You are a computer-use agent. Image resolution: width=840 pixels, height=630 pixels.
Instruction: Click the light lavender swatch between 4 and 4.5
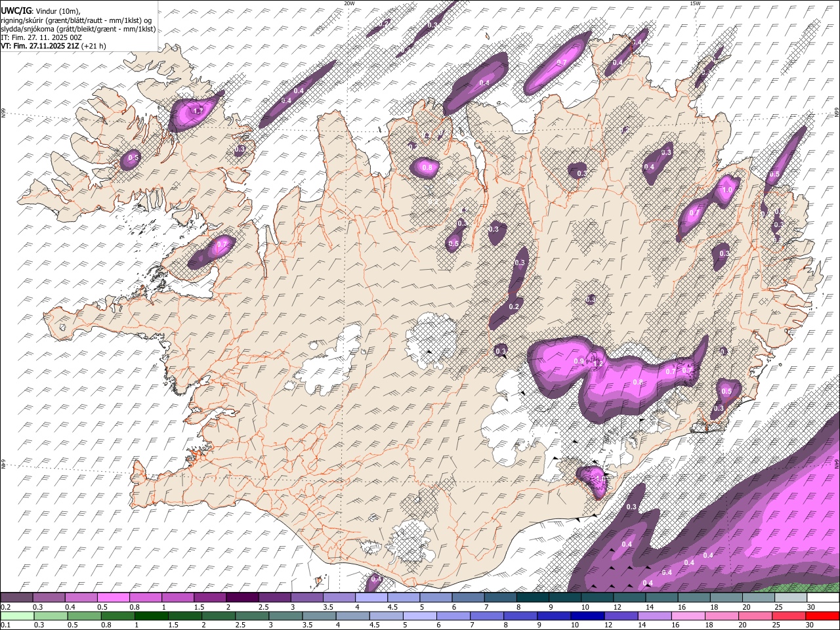point(371,597)
